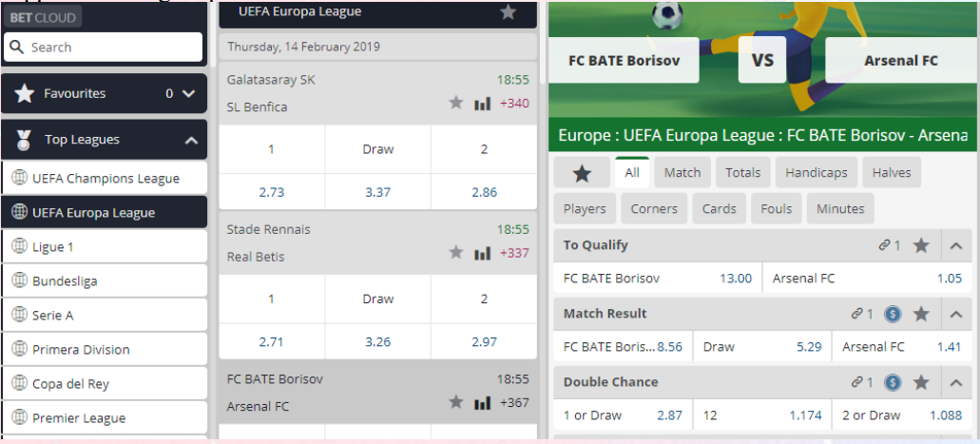This screenshot has height=444, width=980.
Task: Focus the Search input field
Action: click(x=103, y=47)
